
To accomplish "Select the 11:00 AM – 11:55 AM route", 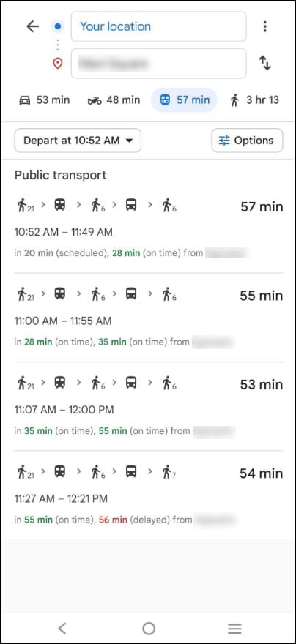I will coord(149,318).
